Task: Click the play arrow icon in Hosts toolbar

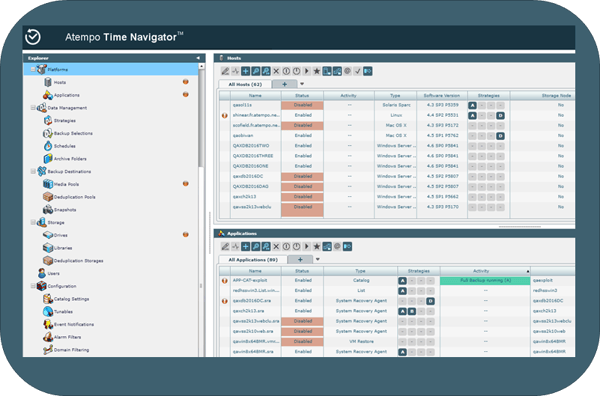Action: tap(307, 71)
